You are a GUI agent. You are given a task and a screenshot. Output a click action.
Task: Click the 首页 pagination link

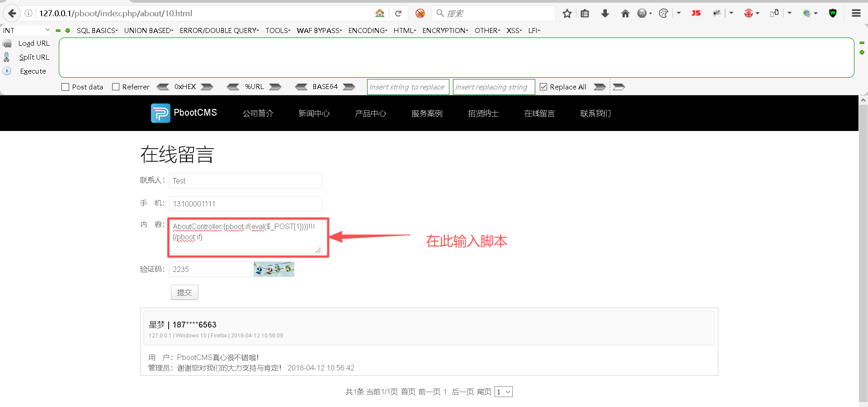(x=408, y=392)
